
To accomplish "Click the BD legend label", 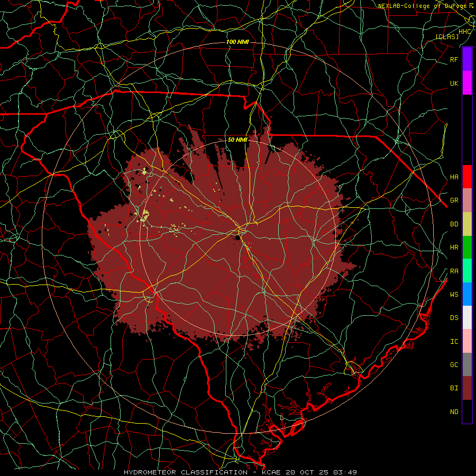I will click(x=454, y=224).
